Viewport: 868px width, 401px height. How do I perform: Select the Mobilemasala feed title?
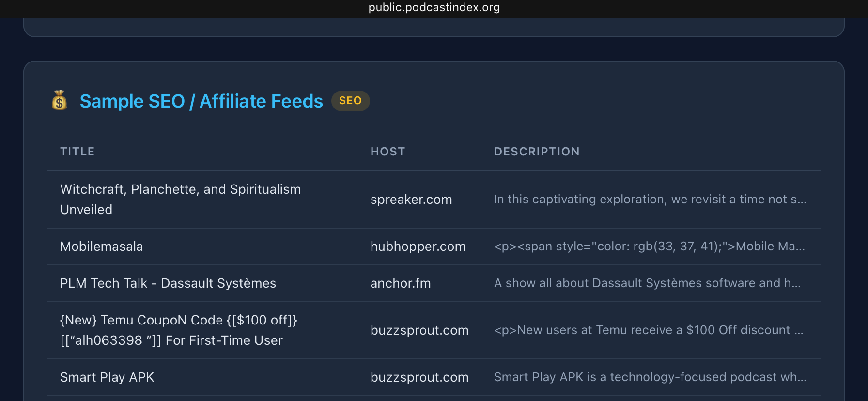102,247
